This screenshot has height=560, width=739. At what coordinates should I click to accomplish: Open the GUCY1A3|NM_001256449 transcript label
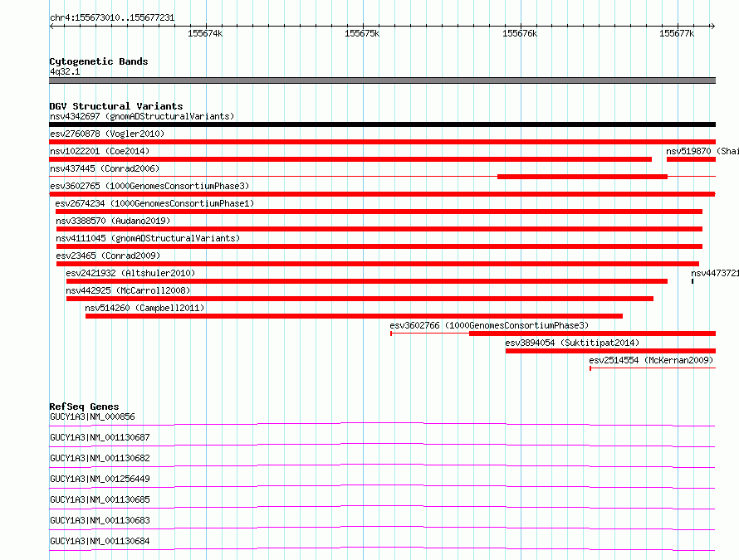[x=100, y=479]
